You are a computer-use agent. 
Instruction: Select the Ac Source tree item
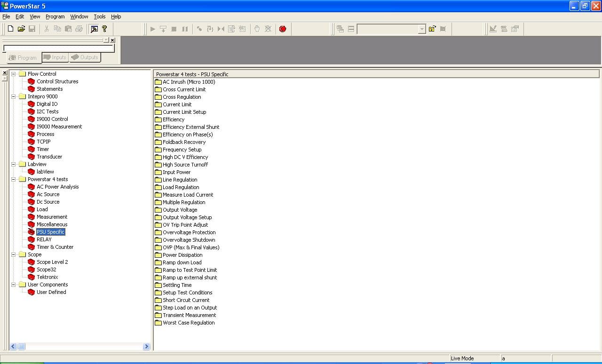click(48, 194)
